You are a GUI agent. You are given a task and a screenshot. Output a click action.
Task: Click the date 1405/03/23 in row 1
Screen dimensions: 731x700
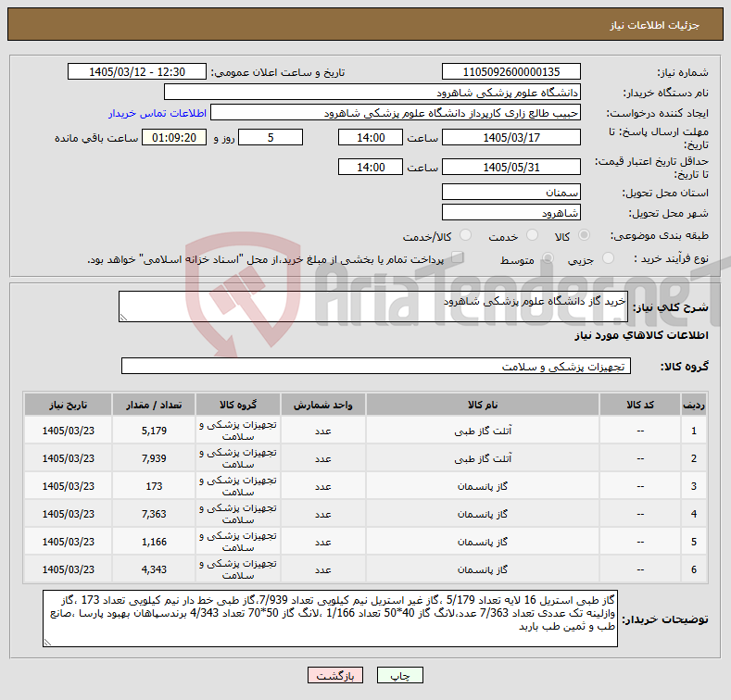[x=68, y=431]
